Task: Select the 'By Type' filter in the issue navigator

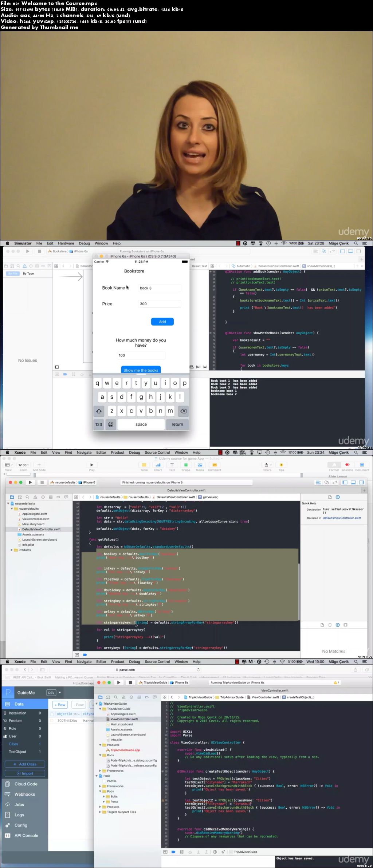Action: [28, 274]
